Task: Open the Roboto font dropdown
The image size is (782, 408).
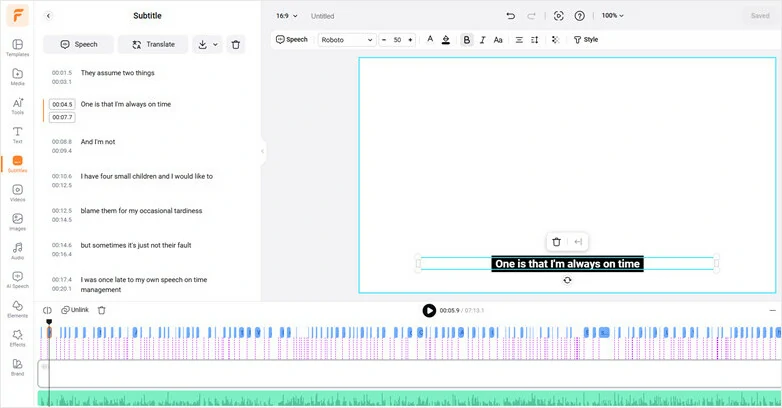Action: coord(347,40)
